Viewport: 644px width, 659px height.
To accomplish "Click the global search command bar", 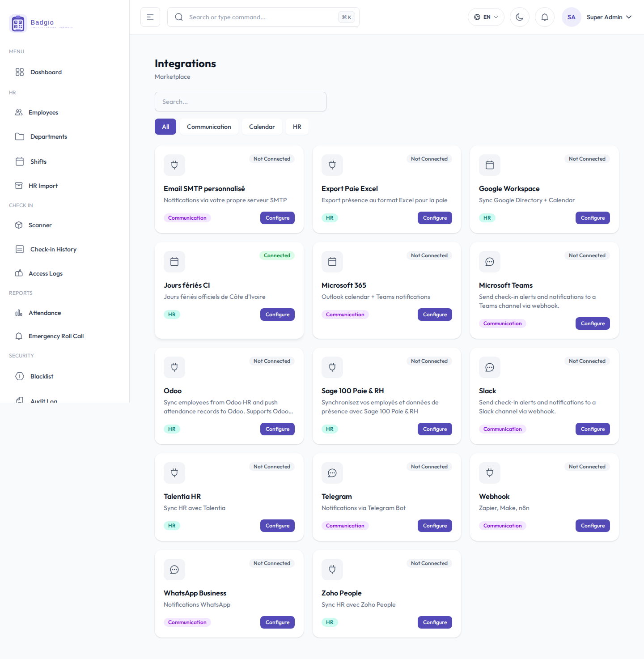I will [263, 17].
